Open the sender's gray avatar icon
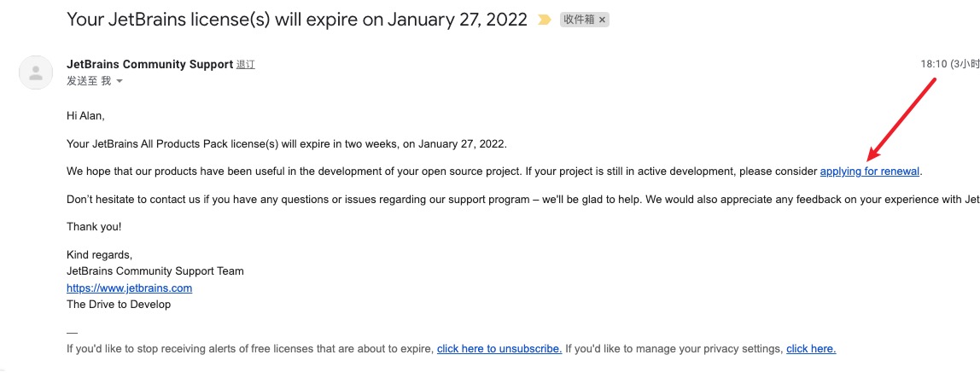The width and height of the screenshot is (980, 378). [36, 72]
